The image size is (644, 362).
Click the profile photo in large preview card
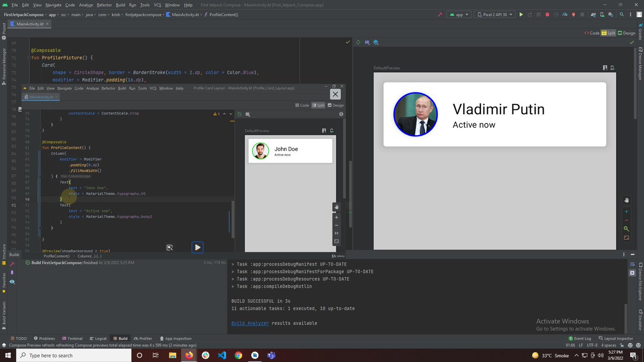click(415, 114)
